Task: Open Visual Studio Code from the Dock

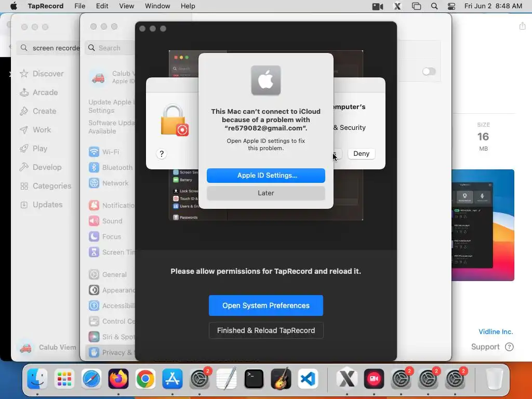Action: point(308,379)
